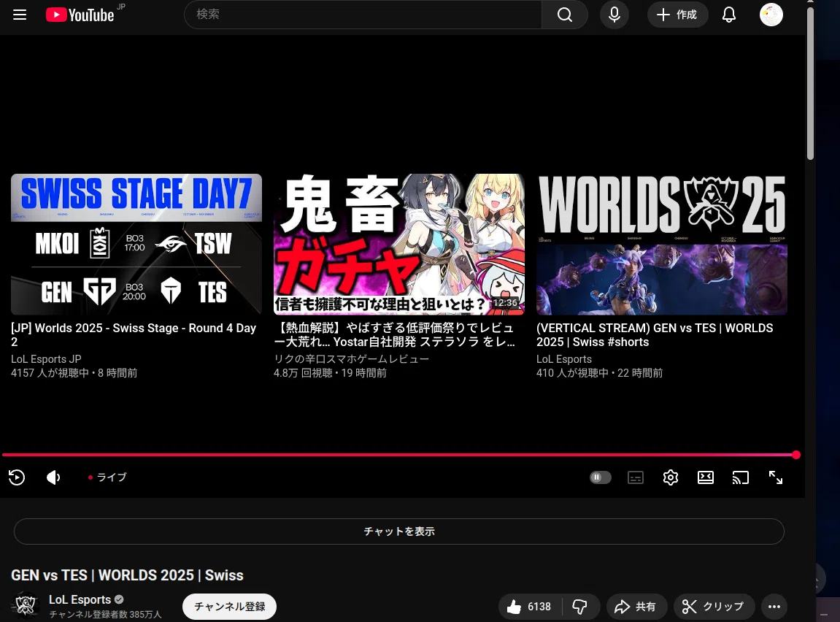Open the hamburger guide menu

tap(20, 15)
